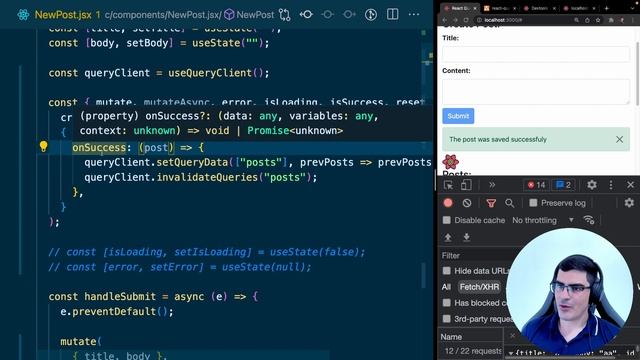Open Network panel settings gear
Image resolution: width=640 pixels, height=360 pixels.
pos(629,202)
